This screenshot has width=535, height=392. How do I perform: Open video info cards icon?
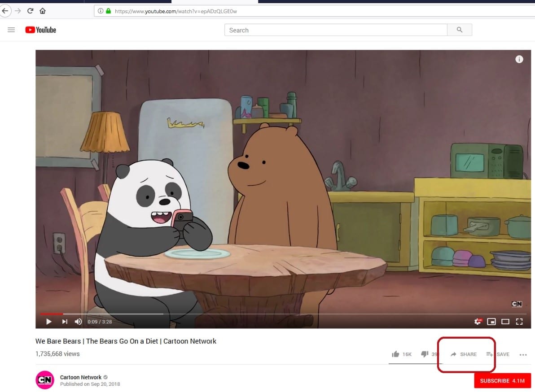519,59
